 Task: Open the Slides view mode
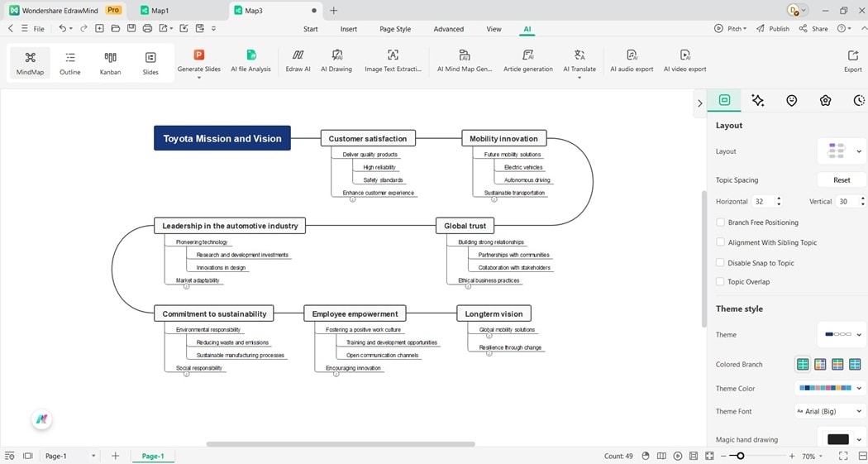tap(150, 63)
